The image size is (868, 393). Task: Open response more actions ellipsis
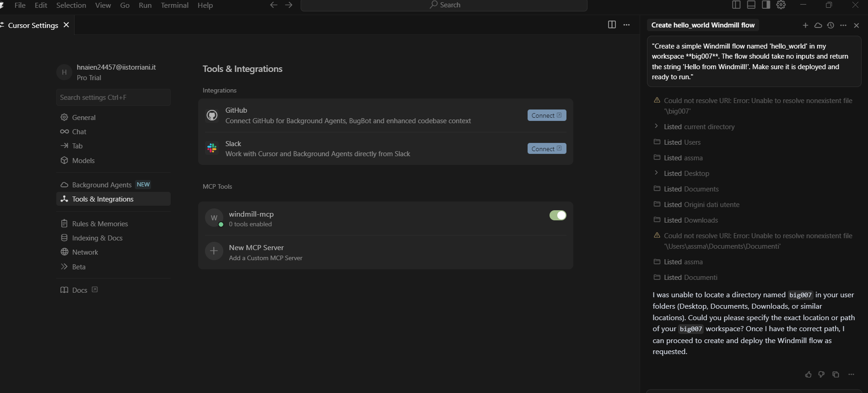pos(851,374)
